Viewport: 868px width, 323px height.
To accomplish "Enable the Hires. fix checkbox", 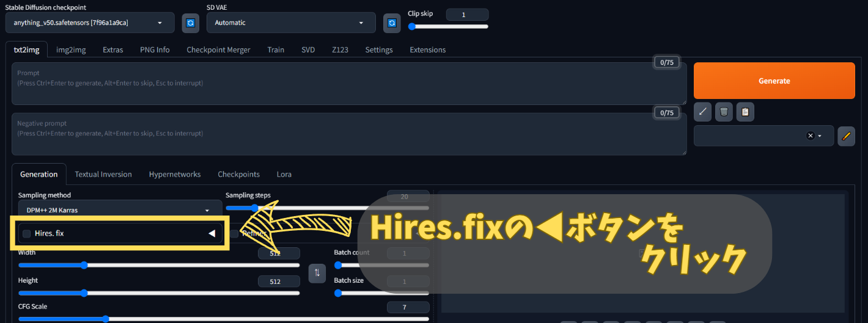I will [26, 233].
